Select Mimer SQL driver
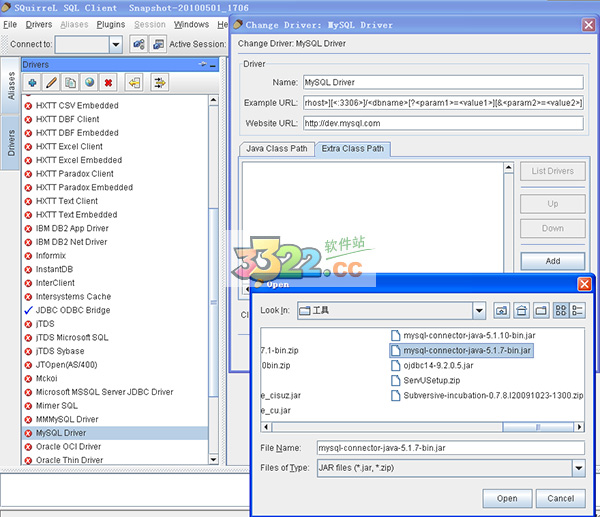The width and height of the screenshot is (600, 517). coord(115,406)
